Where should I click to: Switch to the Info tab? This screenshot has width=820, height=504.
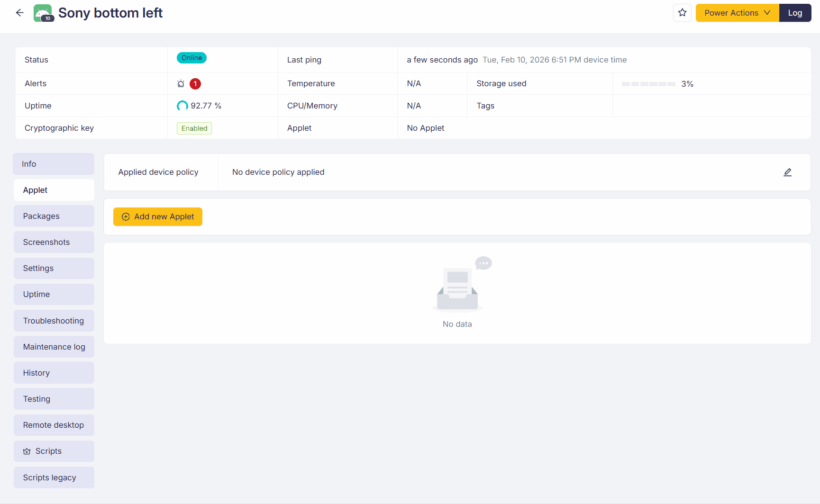coord(54,164)
